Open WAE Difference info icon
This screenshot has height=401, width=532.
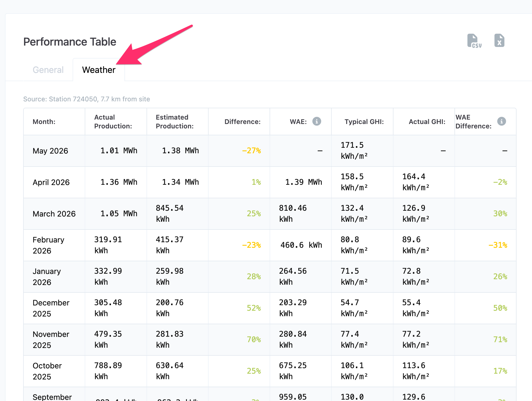(x=501, y=121)
